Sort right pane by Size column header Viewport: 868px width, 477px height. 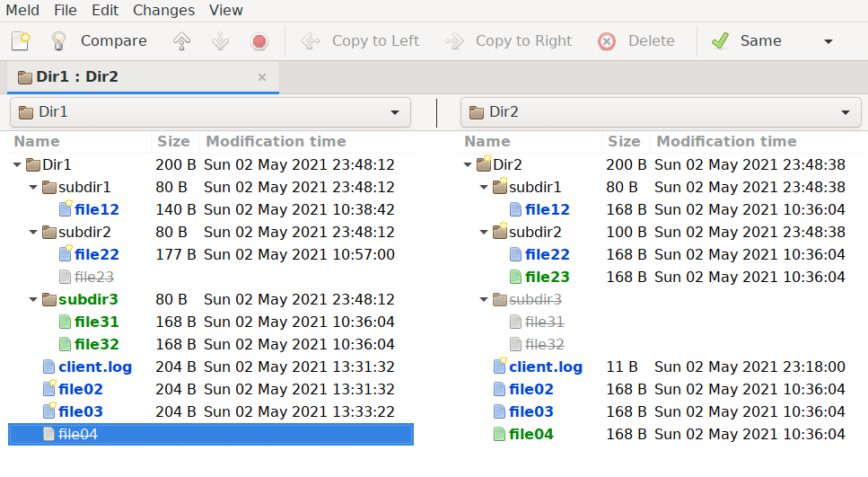click(624, 141)
